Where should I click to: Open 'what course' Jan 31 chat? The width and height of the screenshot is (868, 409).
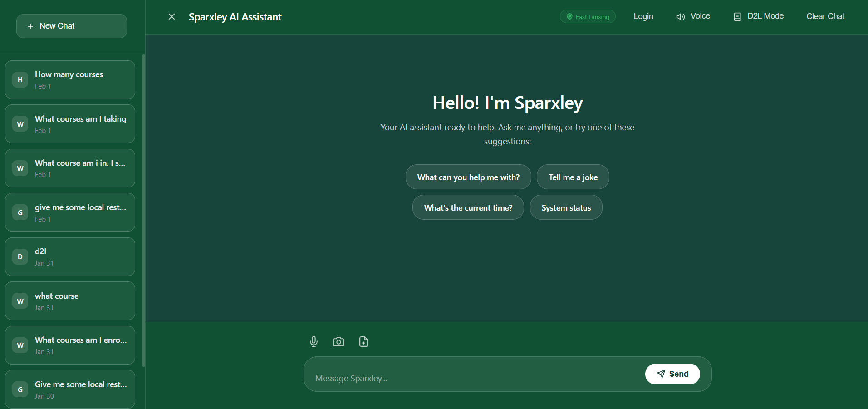(70, 301)
